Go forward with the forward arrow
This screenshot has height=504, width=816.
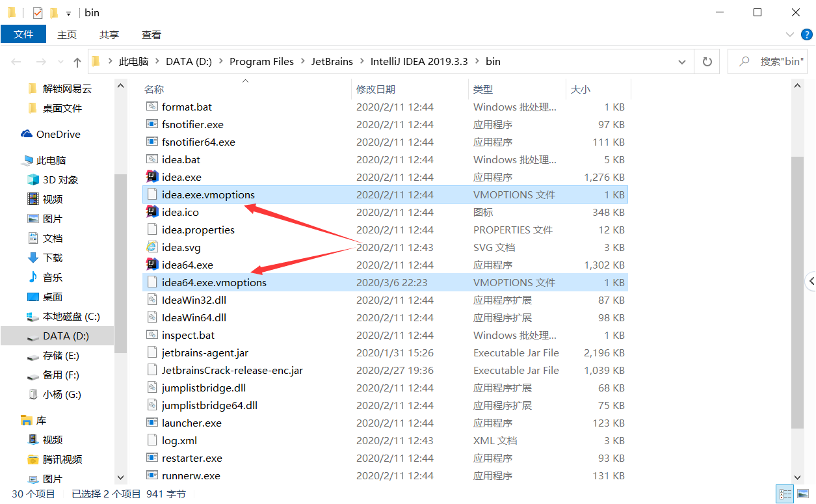click(41, 62)
